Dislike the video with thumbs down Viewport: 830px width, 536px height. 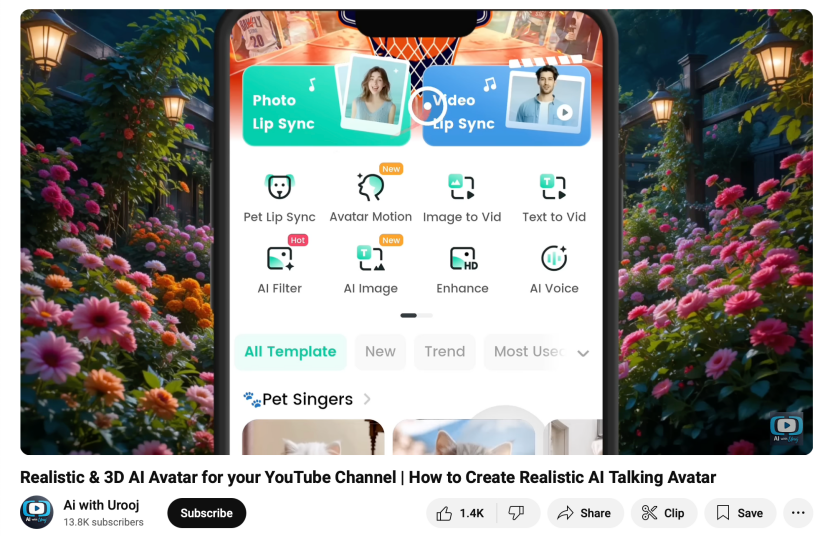tap(517, 513)
